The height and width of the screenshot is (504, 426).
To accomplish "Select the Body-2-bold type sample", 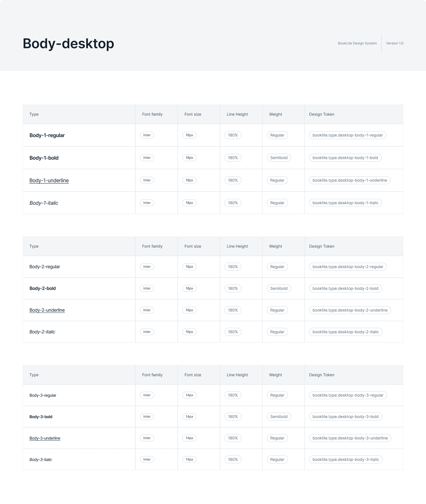I will click(42, 288).
